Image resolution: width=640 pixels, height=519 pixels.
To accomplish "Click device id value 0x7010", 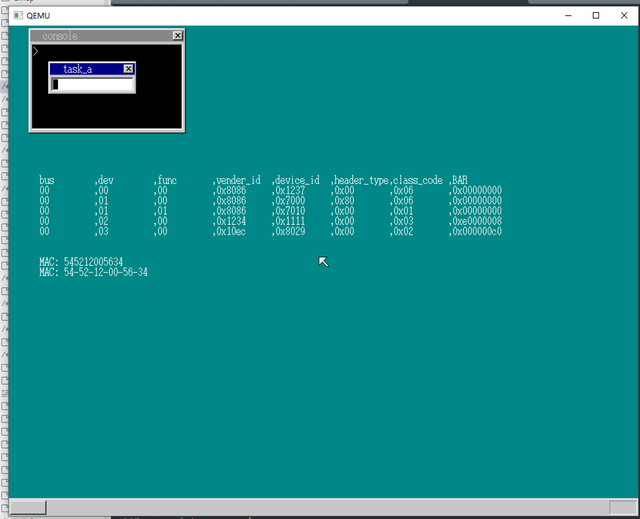I will coord(289,211).
